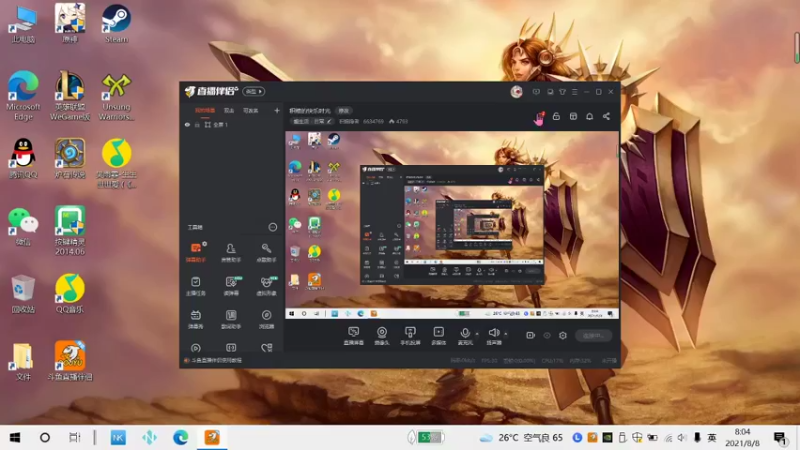Click the Edge icon on the taskbar
This screenshot has height=450, width=800.
pyautogui.click(x=180, y=437)
